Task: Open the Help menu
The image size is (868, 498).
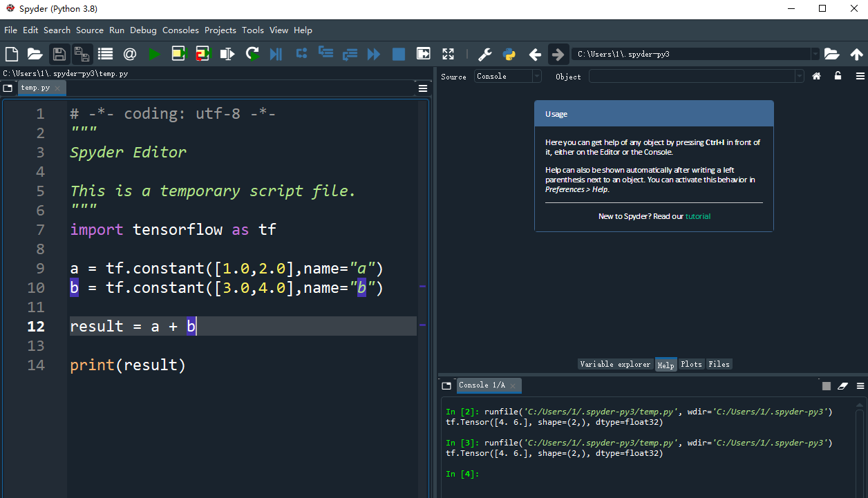Action: 303,30
